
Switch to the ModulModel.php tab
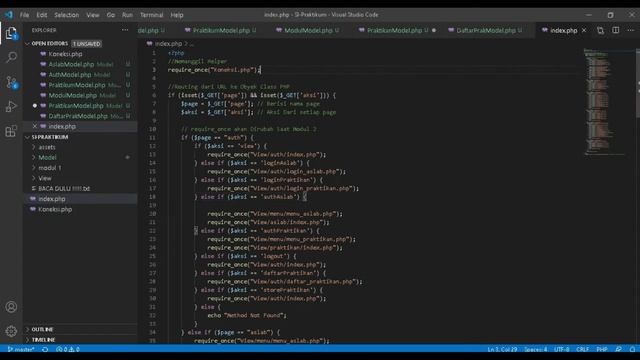click(308, 30)
